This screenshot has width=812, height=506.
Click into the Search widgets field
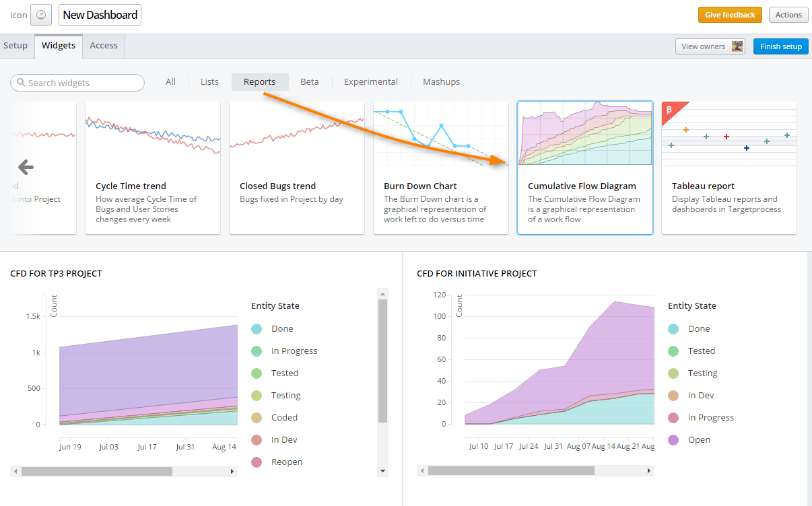click(77, 83)
